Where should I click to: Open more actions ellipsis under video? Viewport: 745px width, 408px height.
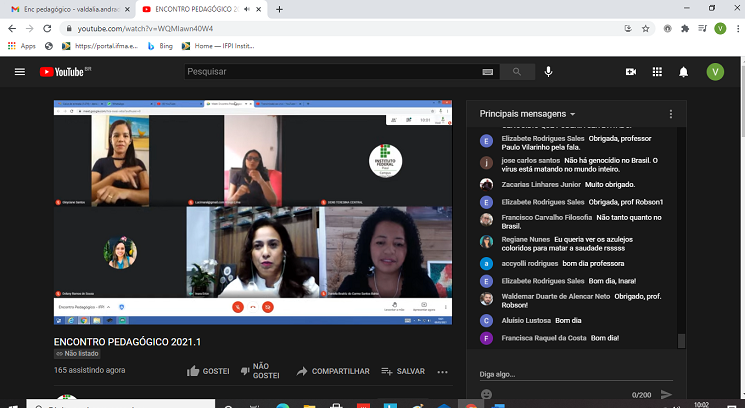point(442,372)
